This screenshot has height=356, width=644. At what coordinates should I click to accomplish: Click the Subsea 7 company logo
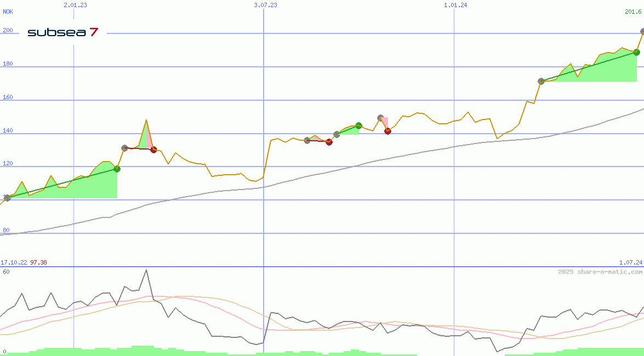point(63,33)
